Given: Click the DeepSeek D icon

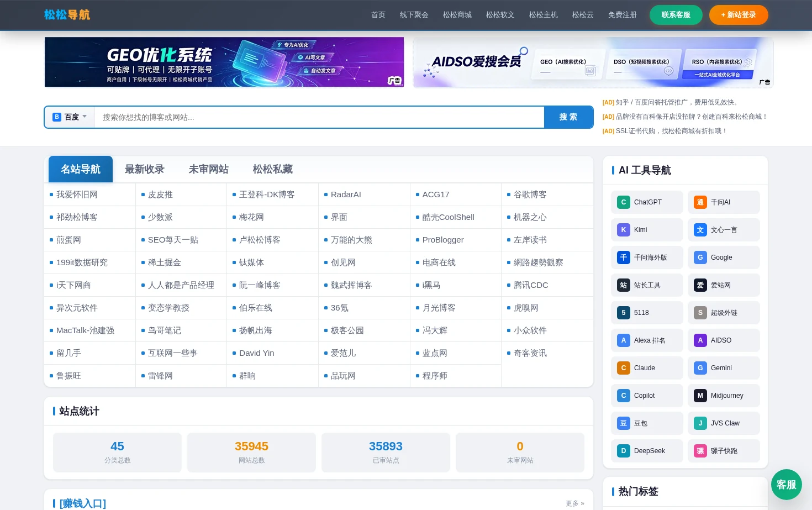Looking at the screenshot, I should point(624,451).
